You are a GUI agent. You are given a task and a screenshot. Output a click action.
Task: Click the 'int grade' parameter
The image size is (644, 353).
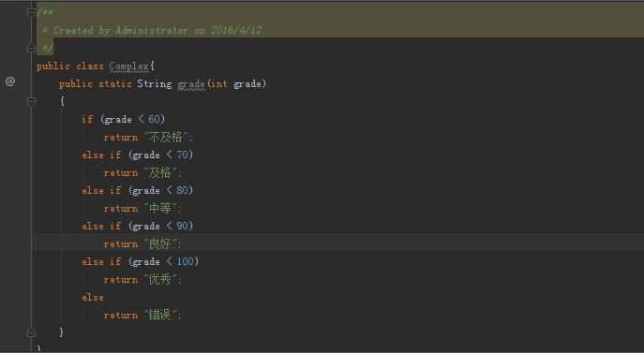point(235,83)
